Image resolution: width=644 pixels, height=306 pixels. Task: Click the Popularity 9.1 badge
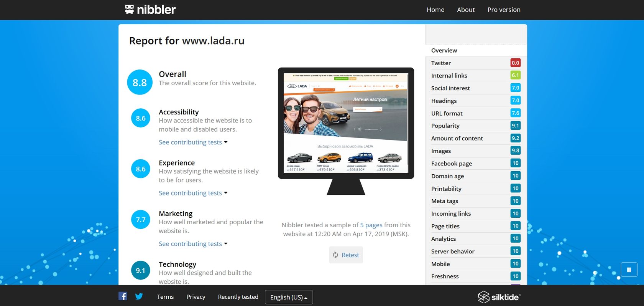pos(516,126)
